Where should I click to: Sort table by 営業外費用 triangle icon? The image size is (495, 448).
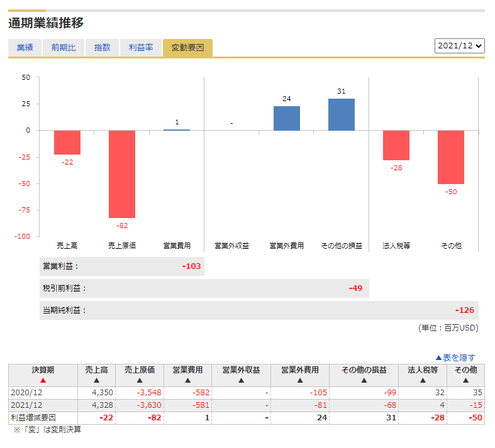point(300,380)
